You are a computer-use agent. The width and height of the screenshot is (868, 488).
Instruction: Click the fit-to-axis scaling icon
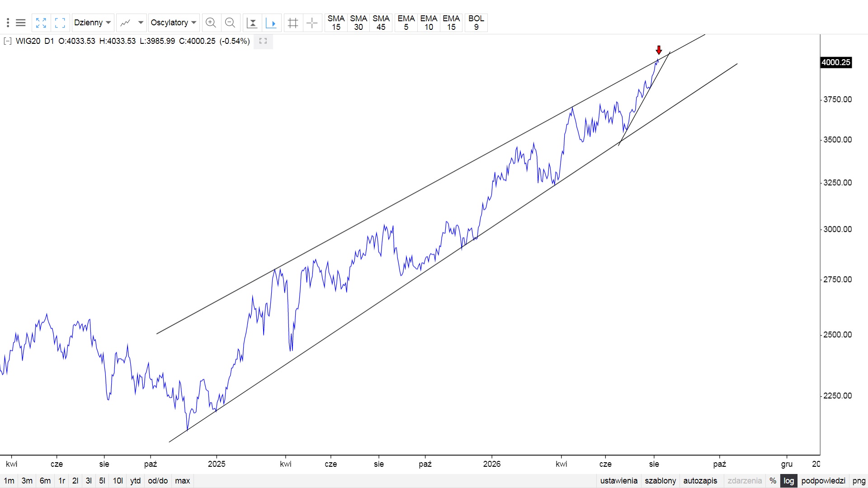(252, 23)
